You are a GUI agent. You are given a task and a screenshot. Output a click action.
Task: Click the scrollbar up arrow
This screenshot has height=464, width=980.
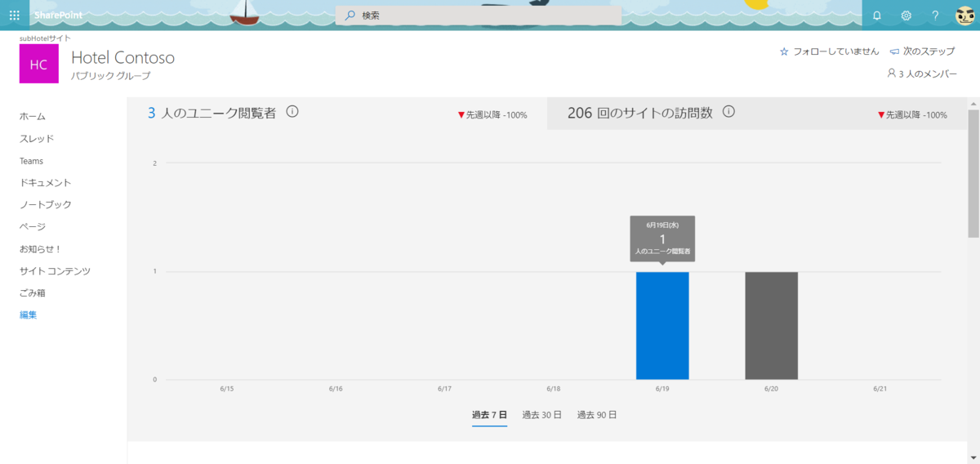(973, 104)
